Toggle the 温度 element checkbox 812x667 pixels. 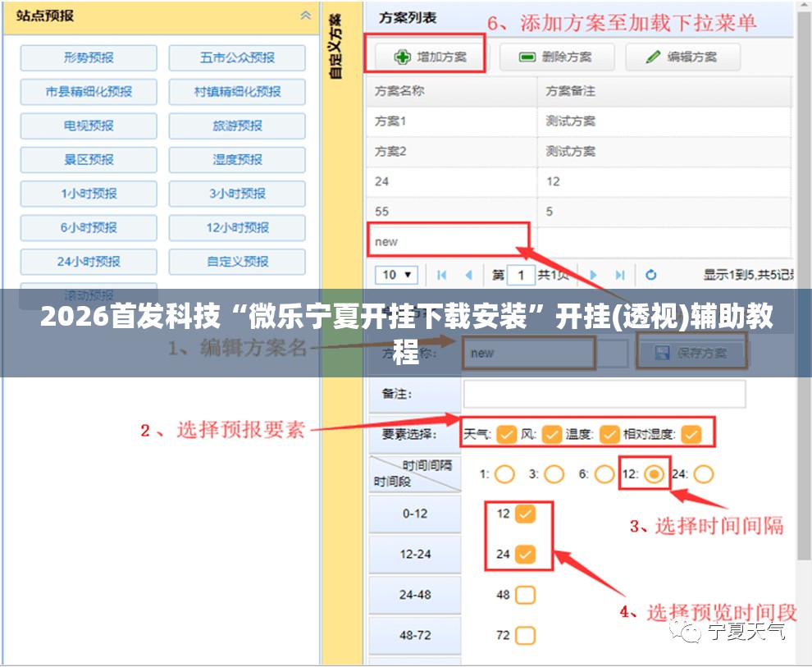609,434
